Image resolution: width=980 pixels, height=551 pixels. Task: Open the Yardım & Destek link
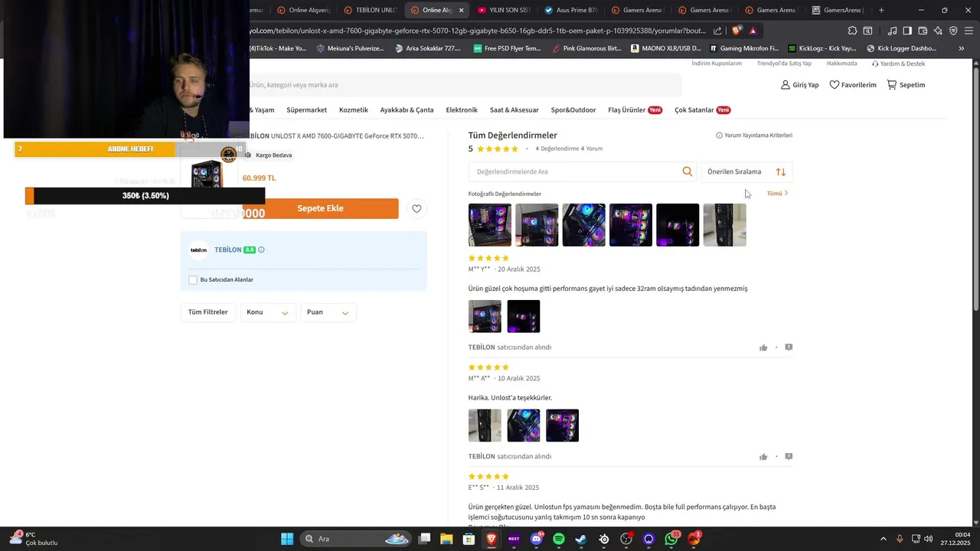click(x=898, y=64)
